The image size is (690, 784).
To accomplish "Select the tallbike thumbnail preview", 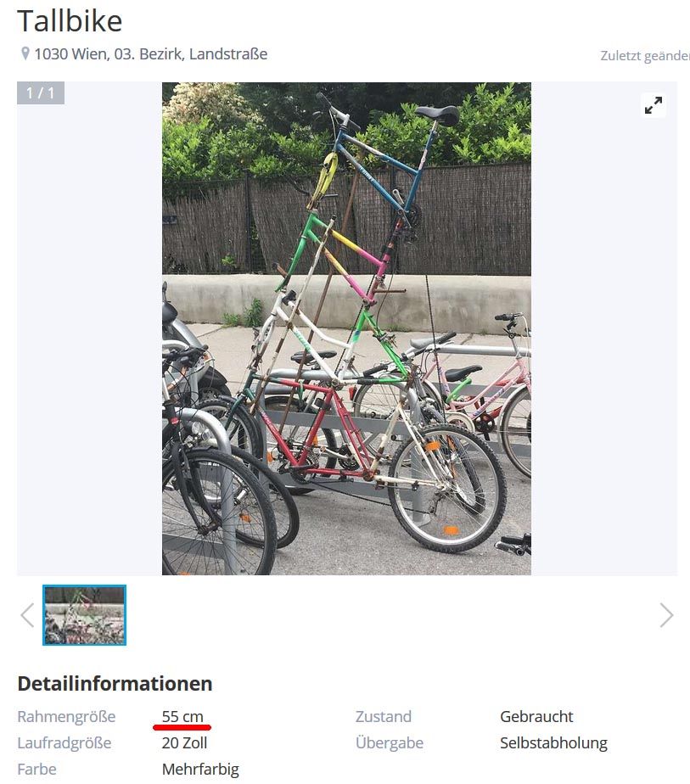I will pyautogui.click(x=85, y=615).
